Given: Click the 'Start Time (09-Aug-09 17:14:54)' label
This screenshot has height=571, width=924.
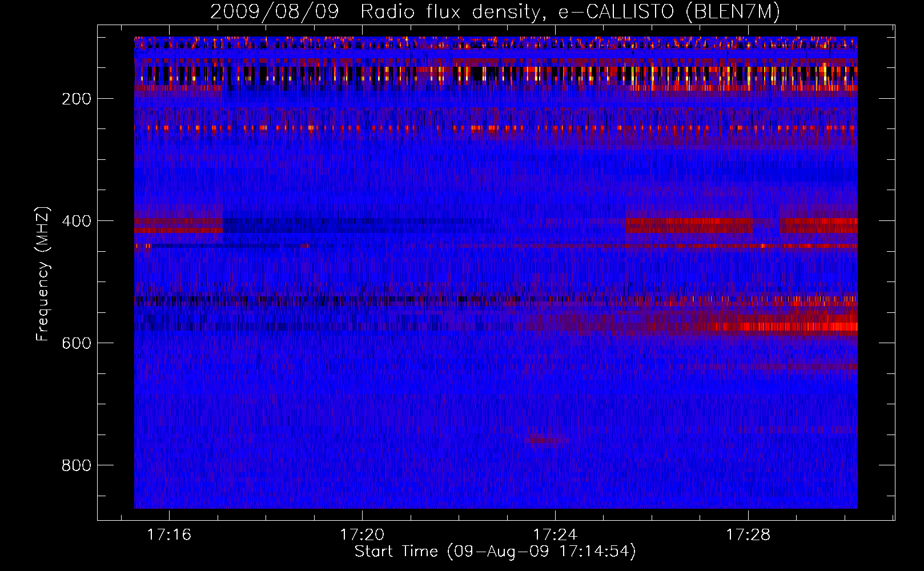Looking at the screenshot, I should point(495,552).
